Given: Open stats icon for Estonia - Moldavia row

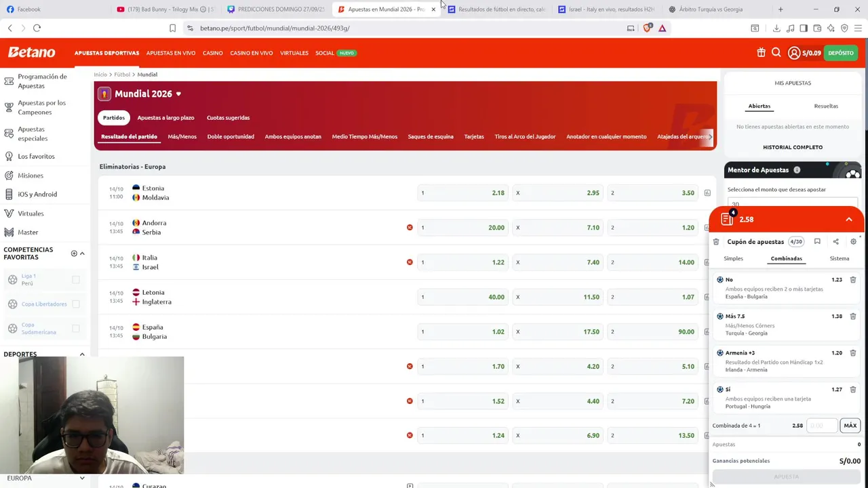Looking at the screenshot, I should (x=707, y=193).
